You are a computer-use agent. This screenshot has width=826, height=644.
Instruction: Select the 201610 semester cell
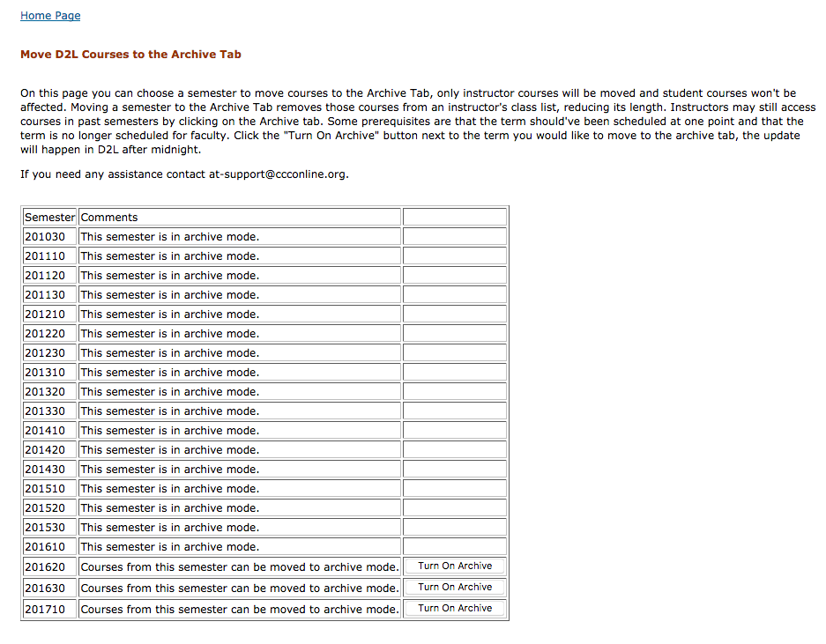click(45, 547)
